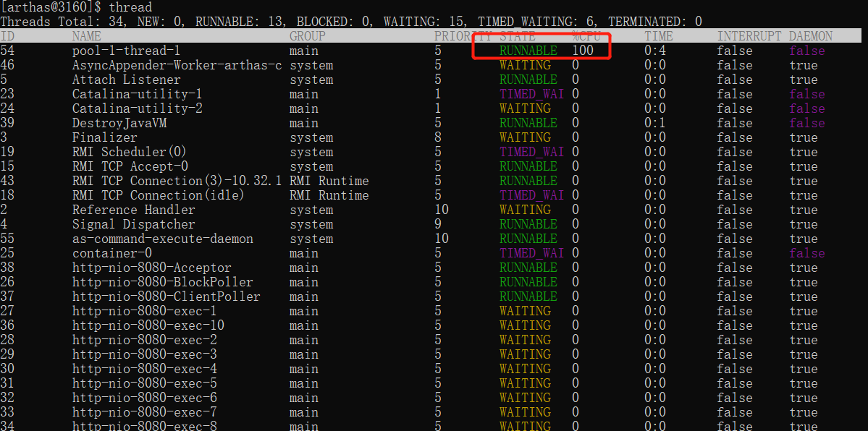The height and width of the screenshot is (431, 868).
Task: Click http-nio-8080-Acceptor thread name
Action: (152, 268)
